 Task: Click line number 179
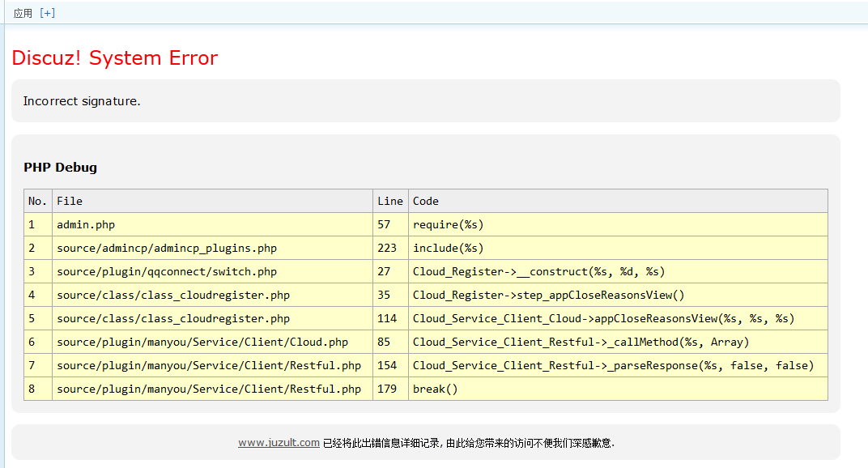(390, 389)
